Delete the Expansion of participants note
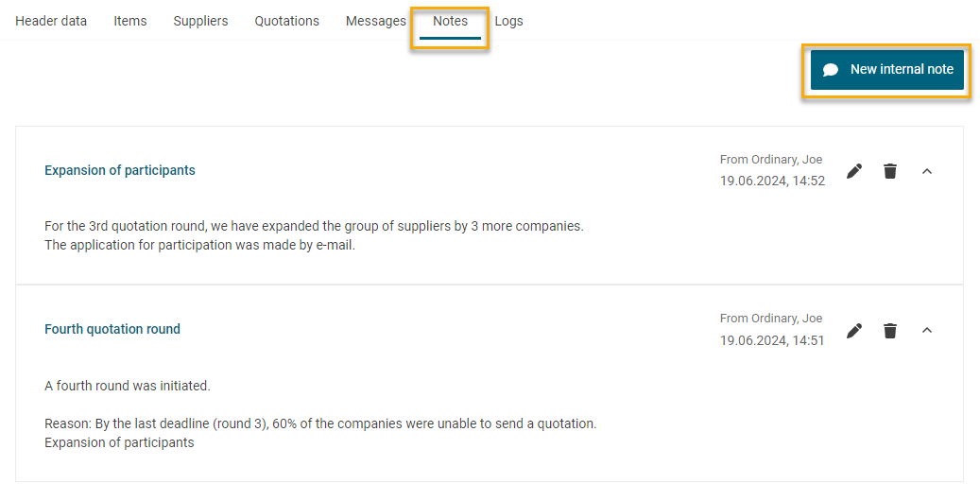Image resolution: width=980 pixels, height=501 pixels. 889,171
